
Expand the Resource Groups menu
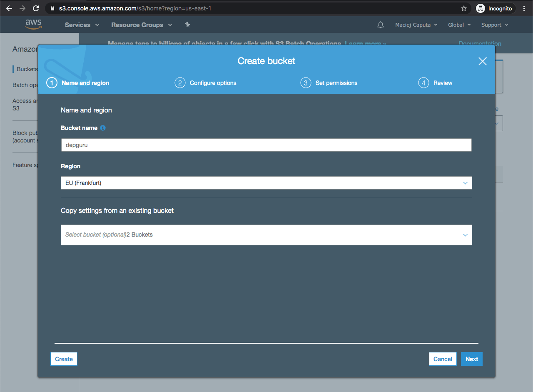141,25
